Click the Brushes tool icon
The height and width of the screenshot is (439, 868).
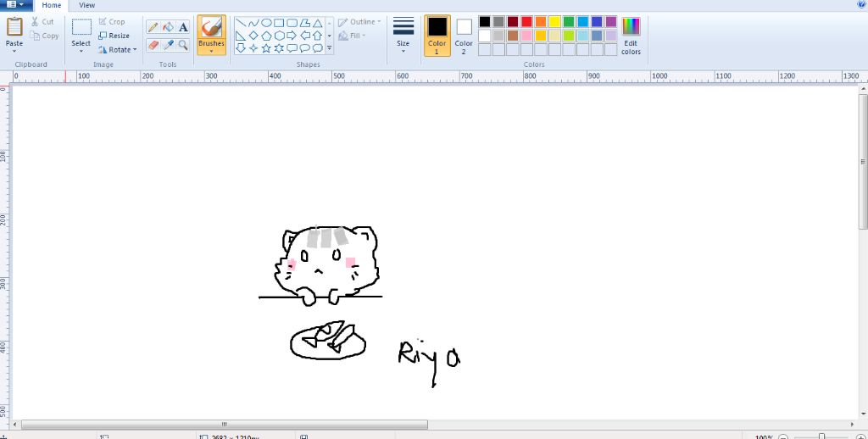(211, 26)
